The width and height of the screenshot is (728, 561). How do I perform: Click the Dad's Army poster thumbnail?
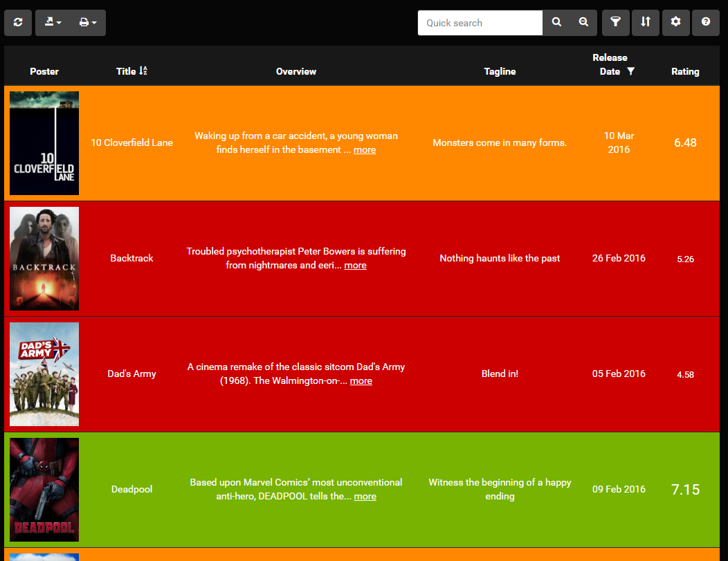[44, 374]
